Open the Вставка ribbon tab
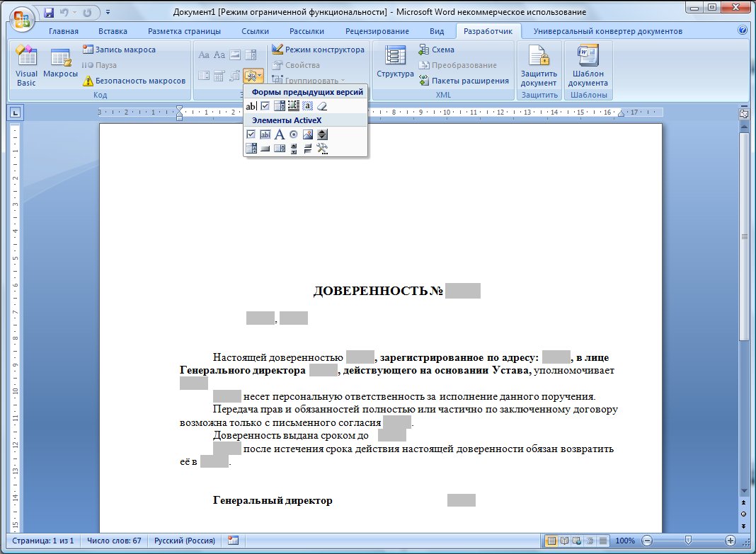 pos(113,31)
